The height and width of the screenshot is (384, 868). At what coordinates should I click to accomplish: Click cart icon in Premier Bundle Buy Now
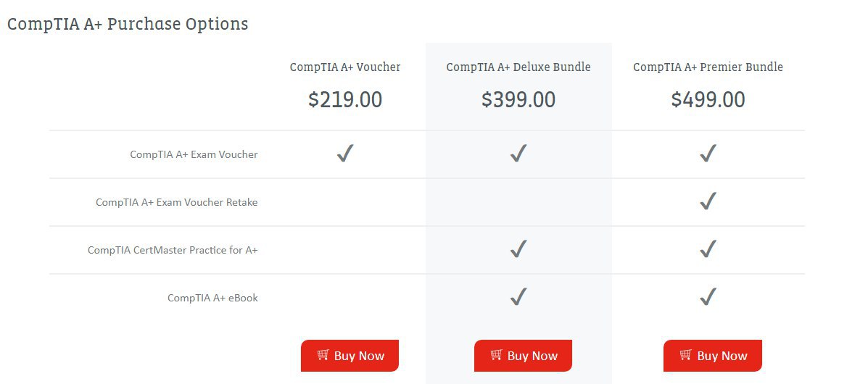coord(685,355)
